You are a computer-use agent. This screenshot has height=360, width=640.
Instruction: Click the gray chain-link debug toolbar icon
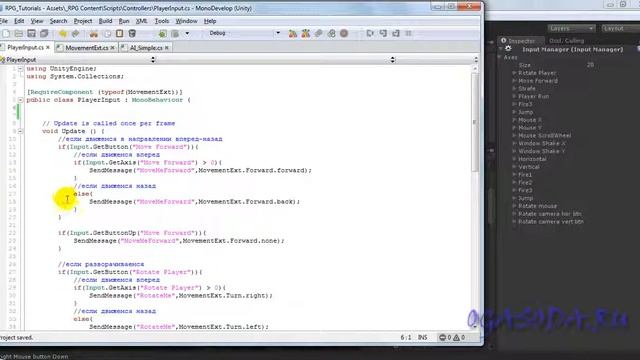318,33
